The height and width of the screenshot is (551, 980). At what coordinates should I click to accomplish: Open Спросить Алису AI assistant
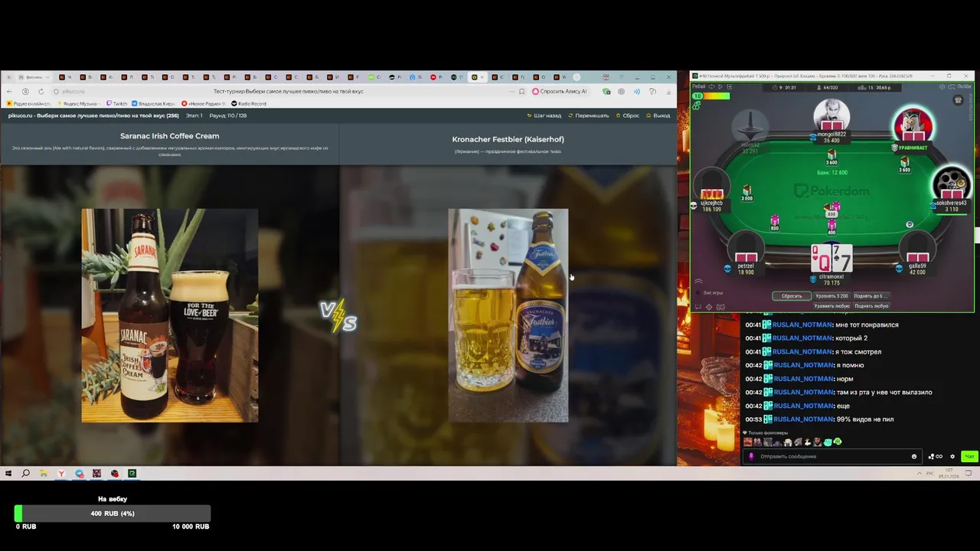pos(560,92)
